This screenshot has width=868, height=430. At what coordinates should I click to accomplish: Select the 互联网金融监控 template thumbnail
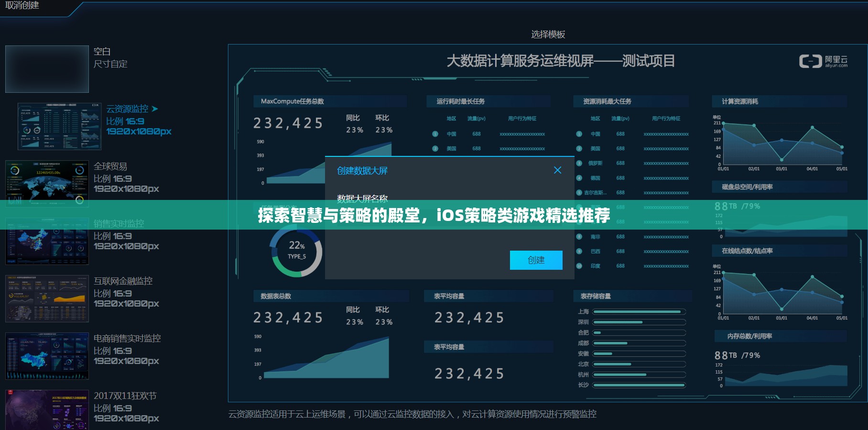click(47, 298)
